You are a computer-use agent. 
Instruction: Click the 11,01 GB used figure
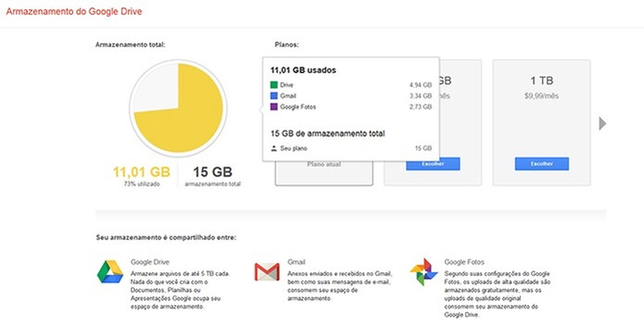click(x=141, y=173)
